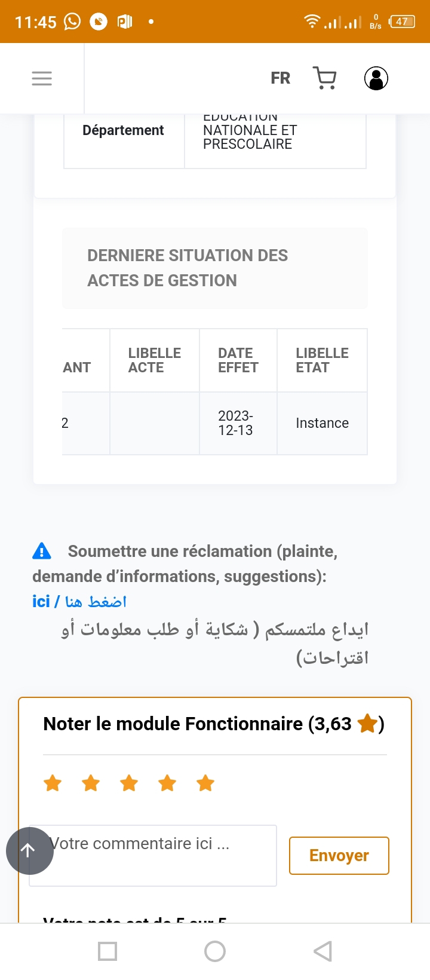Switch language using the FR selector

click(x=280, y=78)
